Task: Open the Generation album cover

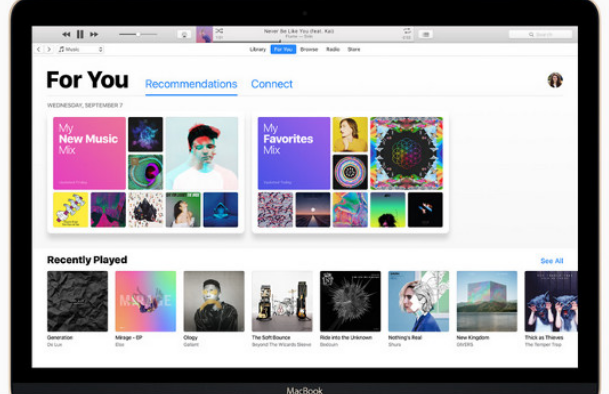Action: coord(78,301)
